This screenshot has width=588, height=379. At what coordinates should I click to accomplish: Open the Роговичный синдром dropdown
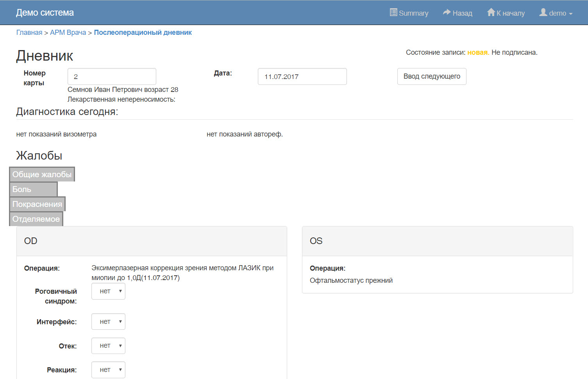108,291
